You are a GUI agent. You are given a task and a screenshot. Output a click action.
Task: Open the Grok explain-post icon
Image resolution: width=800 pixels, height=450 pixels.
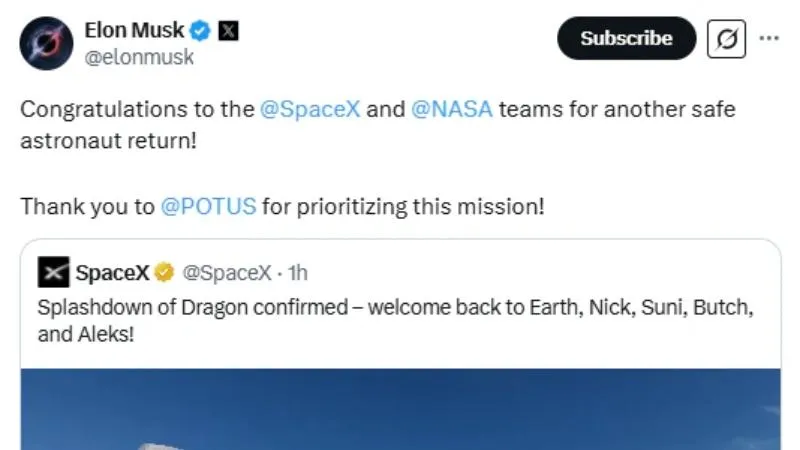[x=726, y=39]
